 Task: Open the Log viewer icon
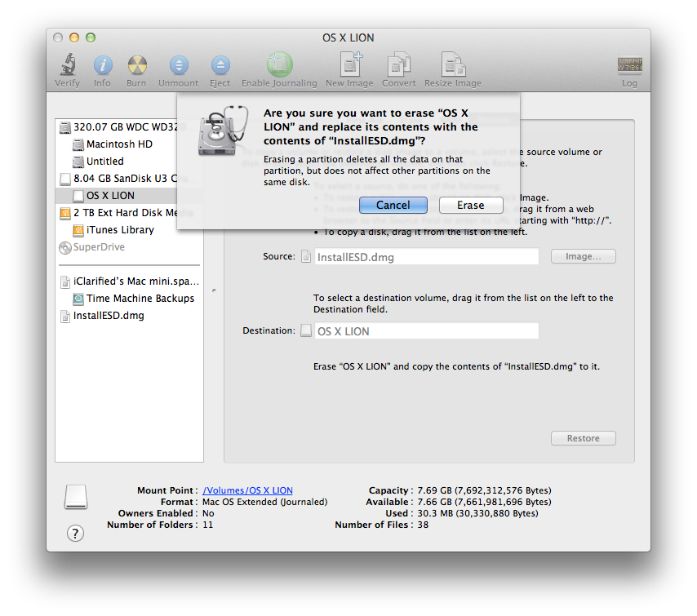629,66
